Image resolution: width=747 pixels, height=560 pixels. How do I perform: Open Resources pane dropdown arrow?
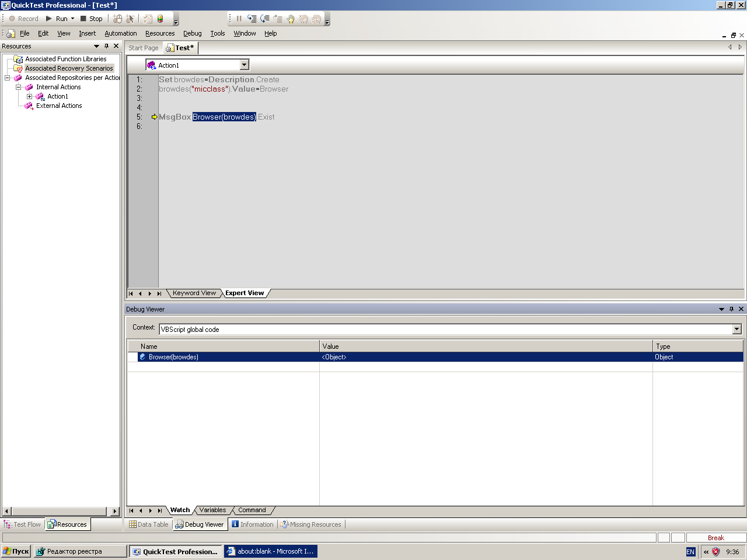point(96,46)
